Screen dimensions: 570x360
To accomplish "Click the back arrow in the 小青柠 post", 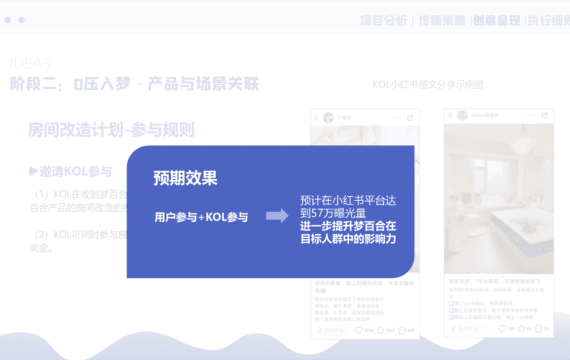I will tap(316, 117).
